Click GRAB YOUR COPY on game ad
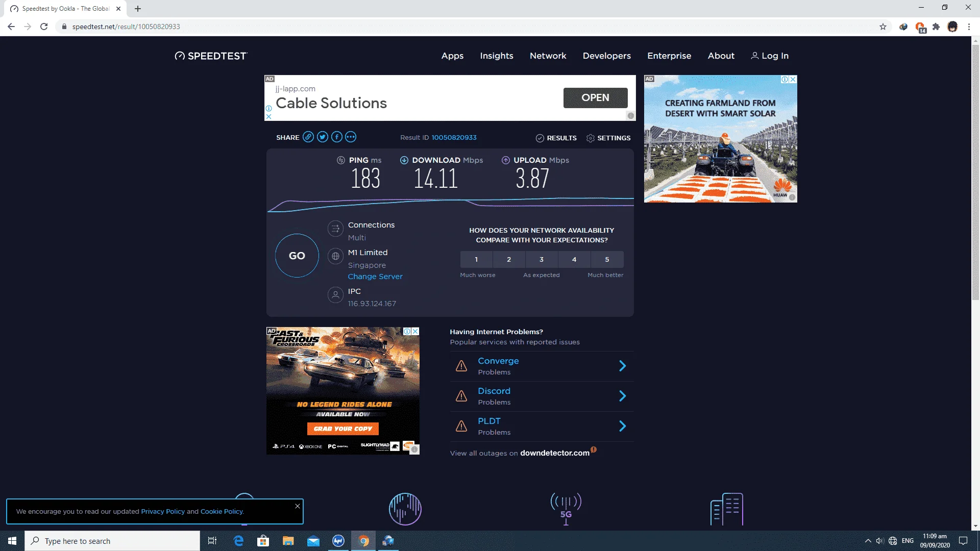The height and width of the screenshot is (551, 980). click(x=343, y=429)
